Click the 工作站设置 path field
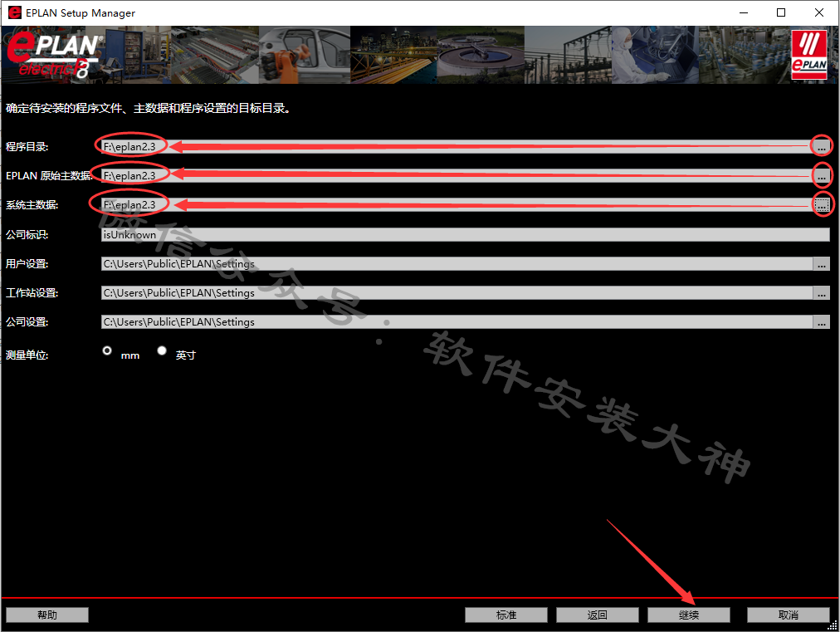Image resolution: width=840 pixels, height=632 pixels. (x=457, y=292)
